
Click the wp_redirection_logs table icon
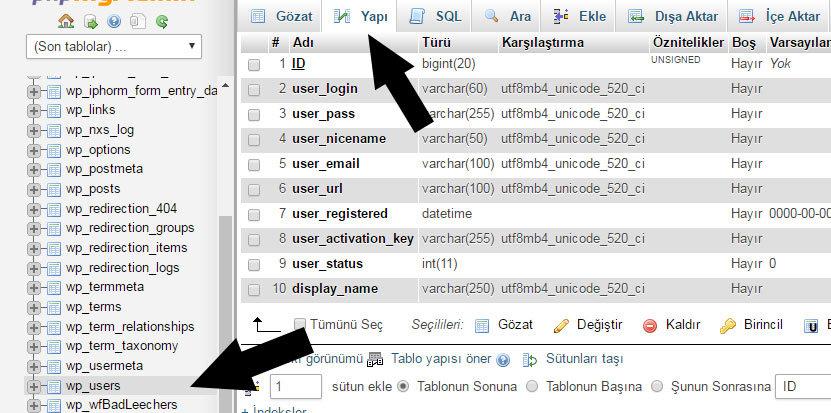point(54,268)
